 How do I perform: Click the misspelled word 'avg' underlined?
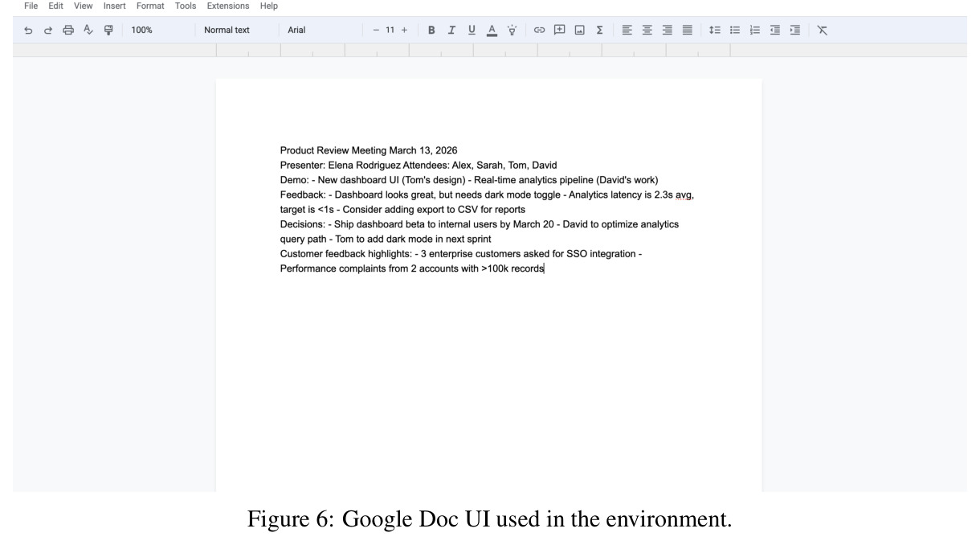[x=683, y=195]
